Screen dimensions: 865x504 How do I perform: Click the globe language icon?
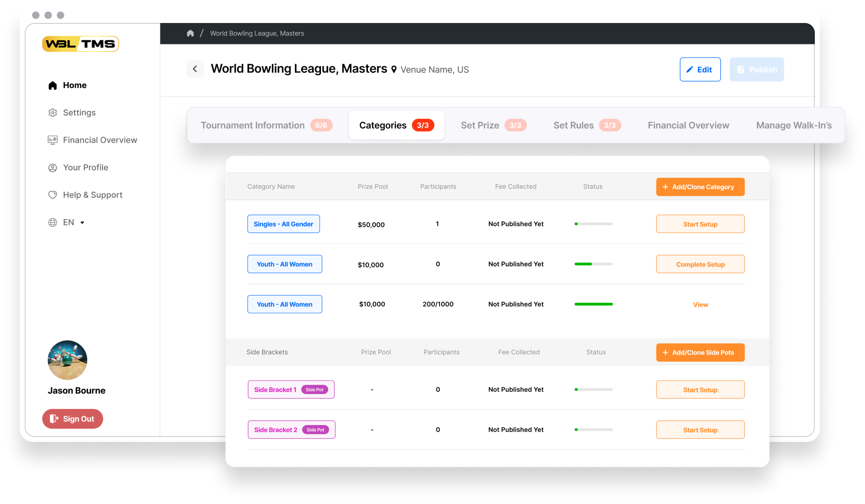point(53,223)
